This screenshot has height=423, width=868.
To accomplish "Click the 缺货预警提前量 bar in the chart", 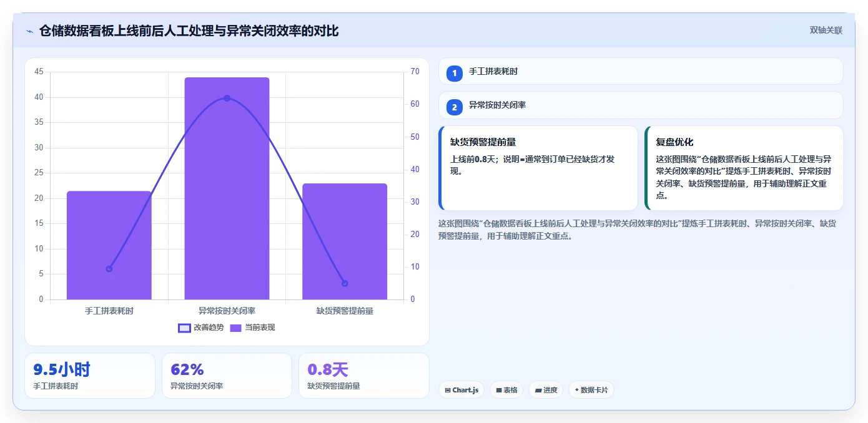I will [345, 241].
